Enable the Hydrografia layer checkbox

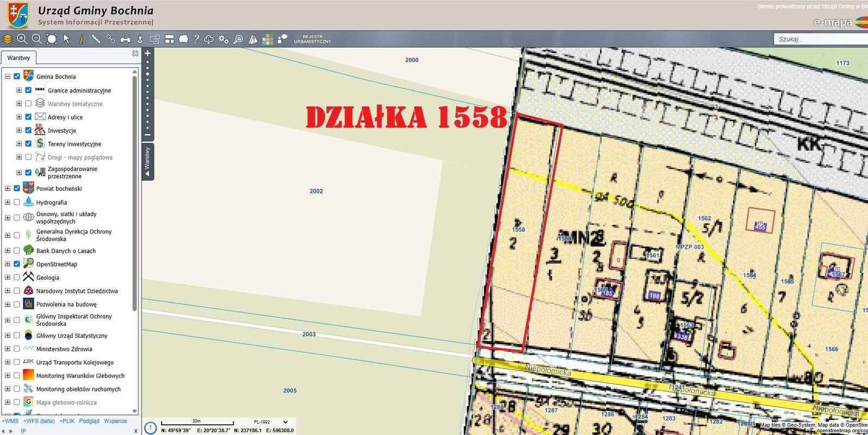click(17, 202)
